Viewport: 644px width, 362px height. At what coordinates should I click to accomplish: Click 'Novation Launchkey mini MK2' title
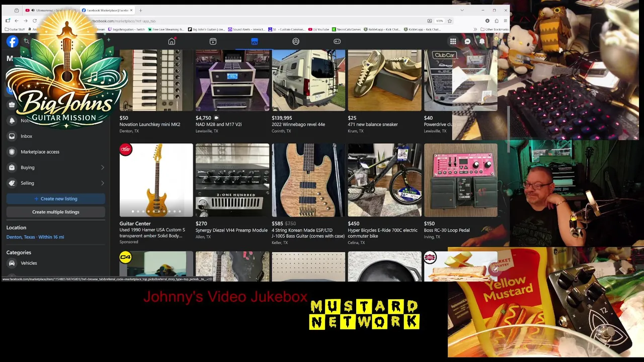click(149, 124)
